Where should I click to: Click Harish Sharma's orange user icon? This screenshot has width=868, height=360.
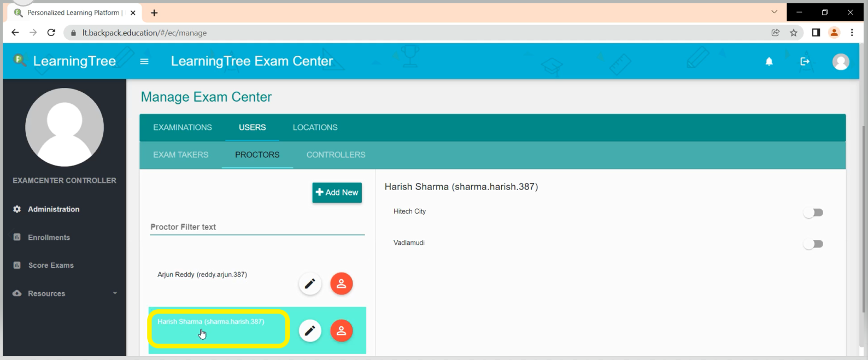pyautogui.click(x=341, y=331)
